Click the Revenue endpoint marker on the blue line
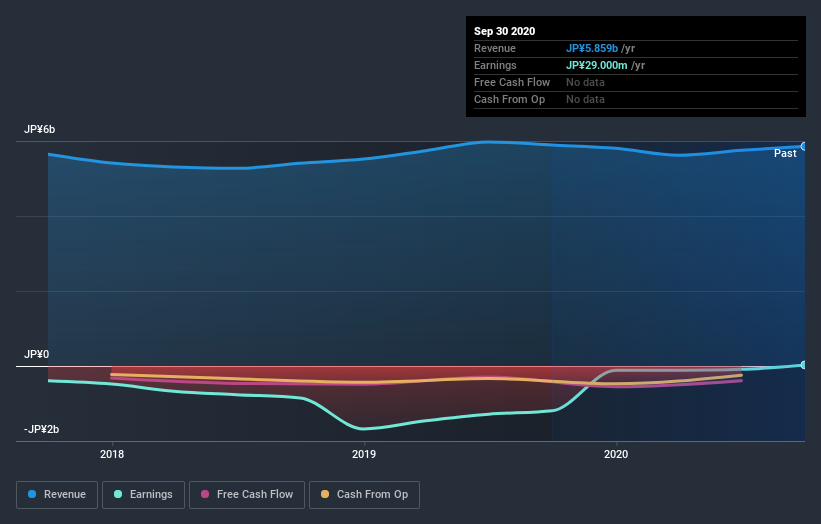 tap(804, 147)
